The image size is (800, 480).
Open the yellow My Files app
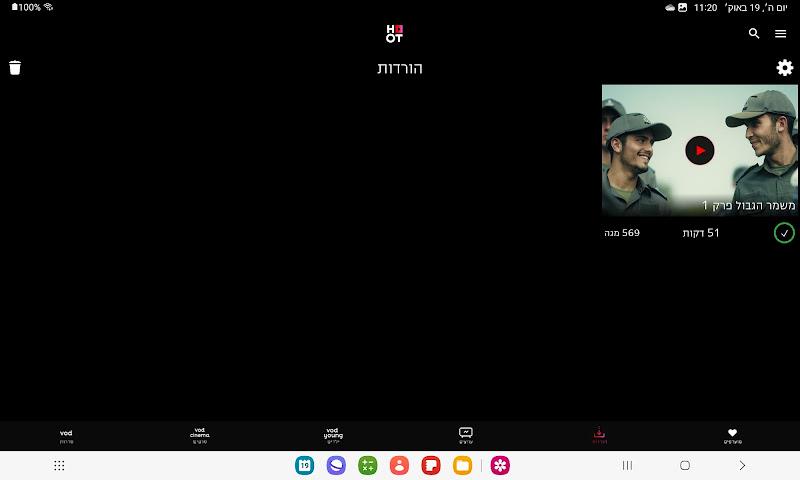coord(462,465)
